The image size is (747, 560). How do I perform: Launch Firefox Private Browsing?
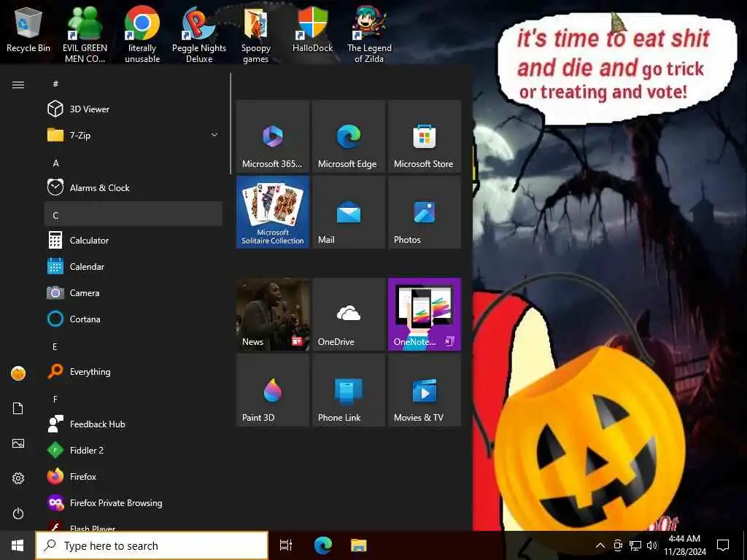tap(133, 503)
